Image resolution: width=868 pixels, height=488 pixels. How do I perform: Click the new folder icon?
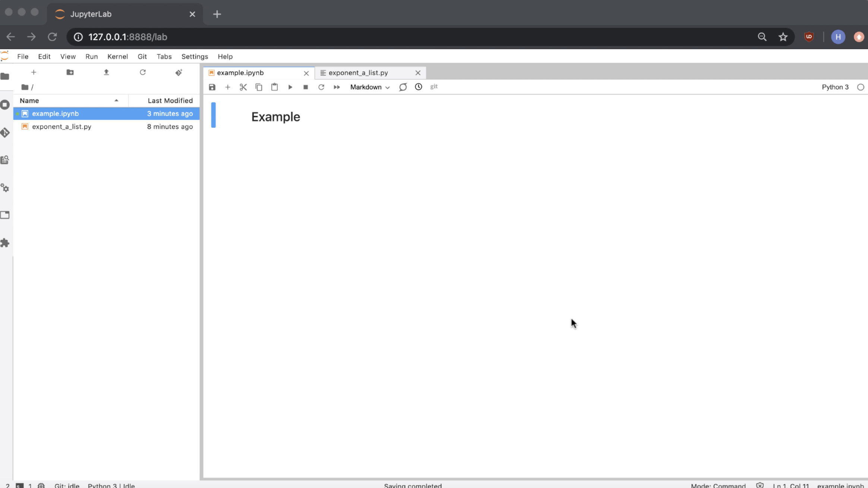[x=70, y=72]
